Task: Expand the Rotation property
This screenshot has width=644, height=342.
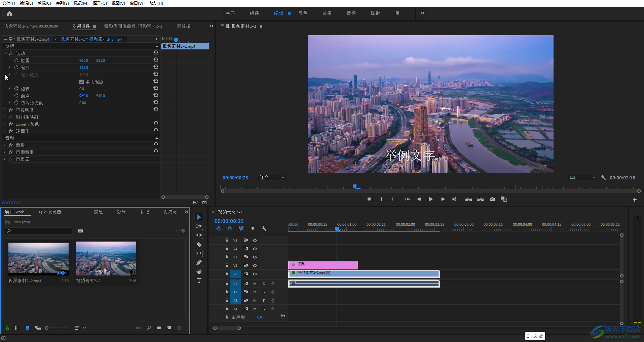Action: coord(9,88)
